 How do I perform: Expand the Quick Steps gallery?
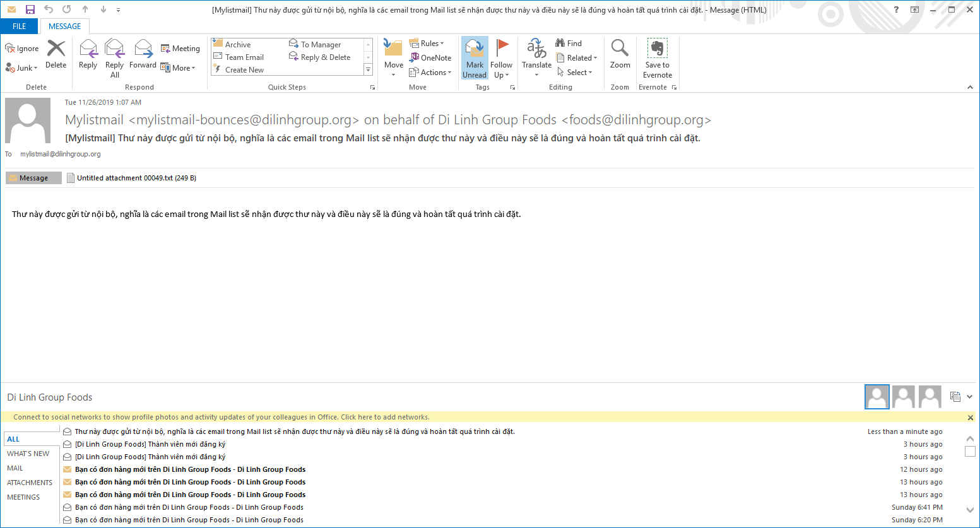(369, 70)
